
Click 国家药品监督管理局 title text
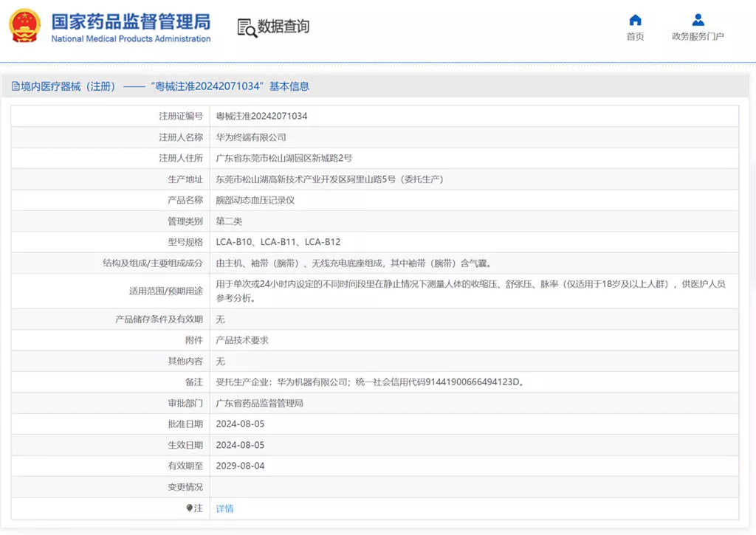(x=131, y=21)
